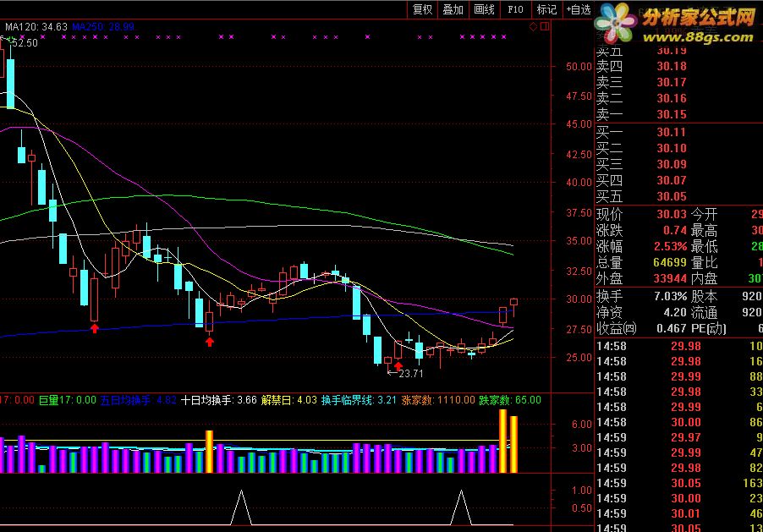763x532 pixels.
Task: Click the 6.00 volume axis label
Action: [581, 424]
